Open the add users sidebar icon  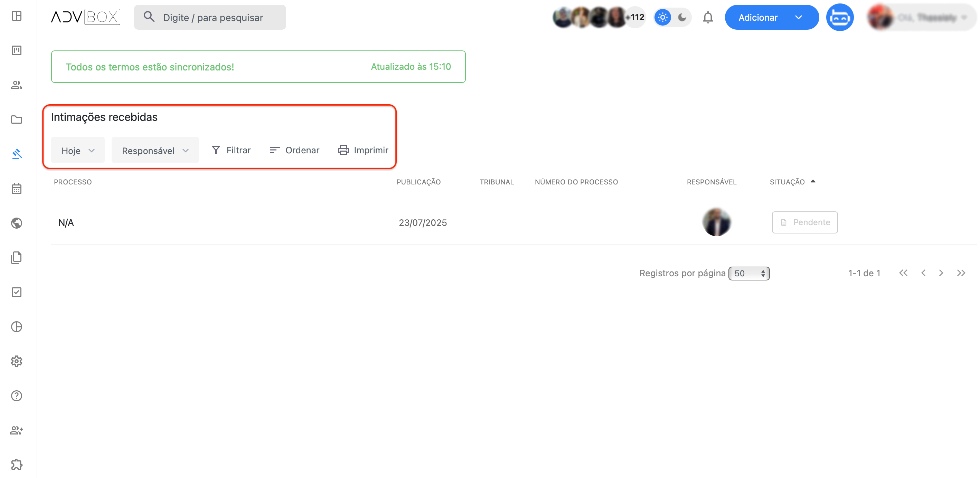[16, 430]
